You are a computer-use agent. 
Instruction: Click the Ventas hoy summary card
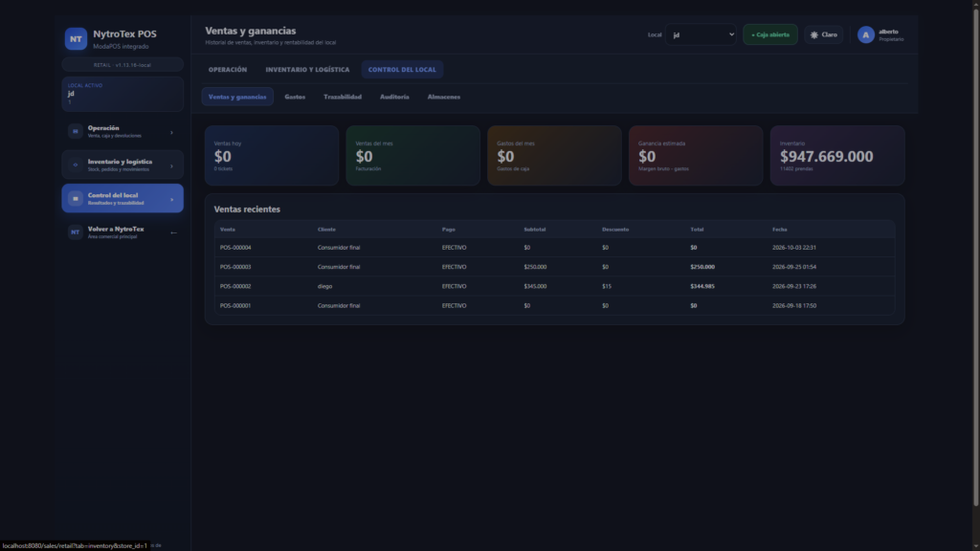pos(272,156)
